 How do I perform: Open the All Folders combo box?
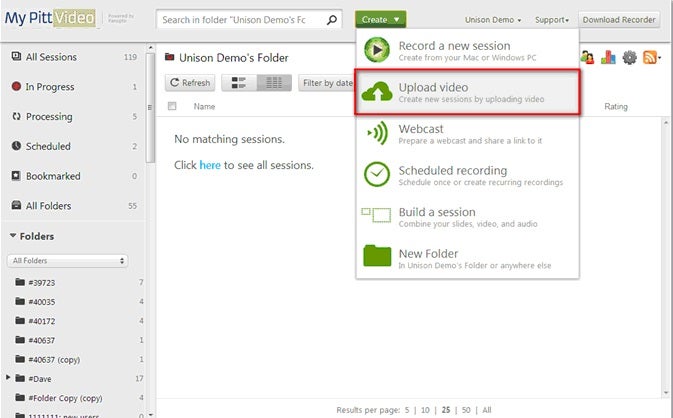pyautogui.click(x=67, y=260)
